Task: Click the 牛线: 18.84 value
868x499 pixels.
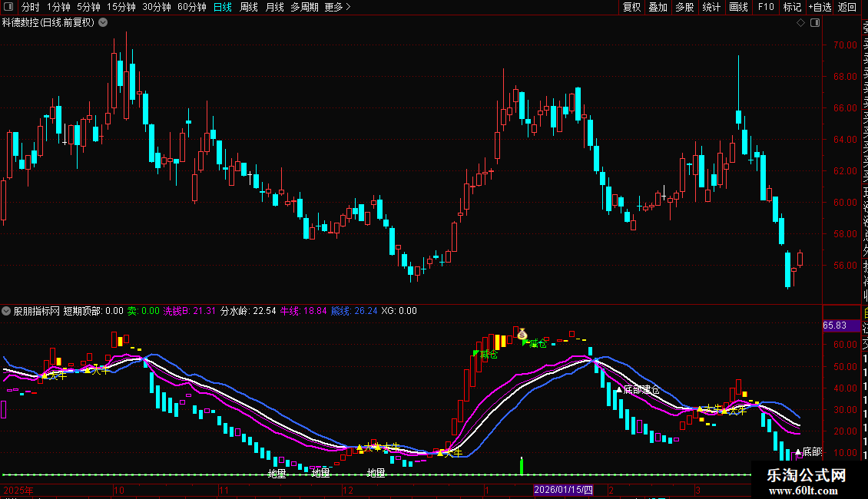Action: [303, 311]
